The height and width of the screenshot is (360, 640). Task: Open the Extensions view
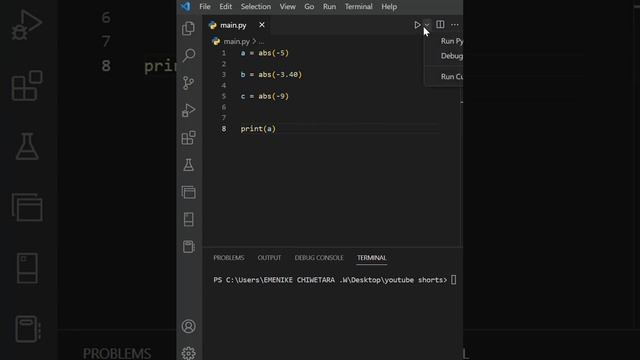[188, 138]
